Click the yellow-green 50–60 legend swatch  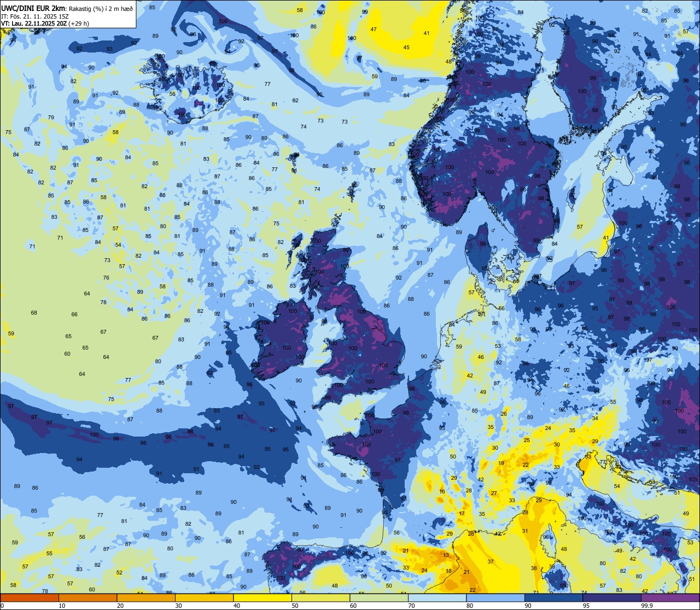(x=320, y=597)
